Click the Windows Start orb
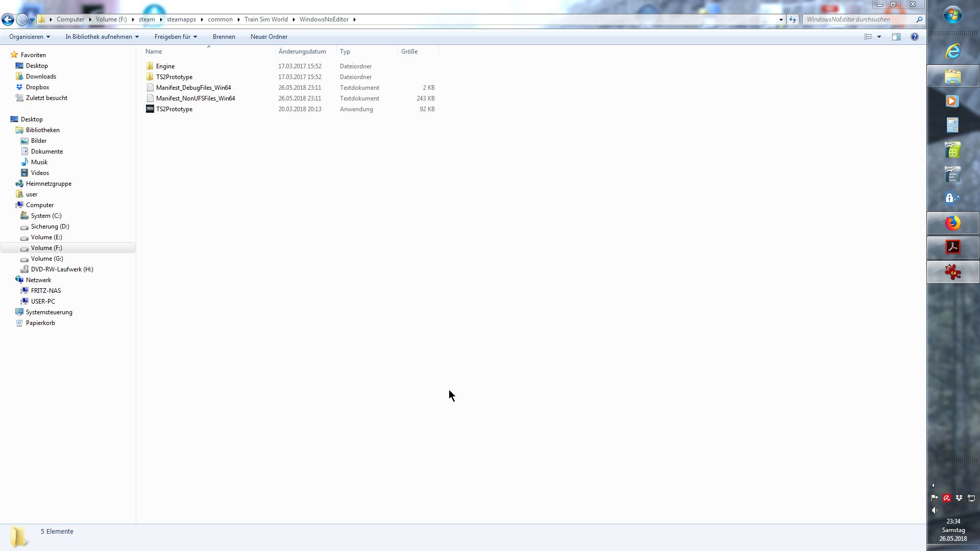 tap(952, 15)
